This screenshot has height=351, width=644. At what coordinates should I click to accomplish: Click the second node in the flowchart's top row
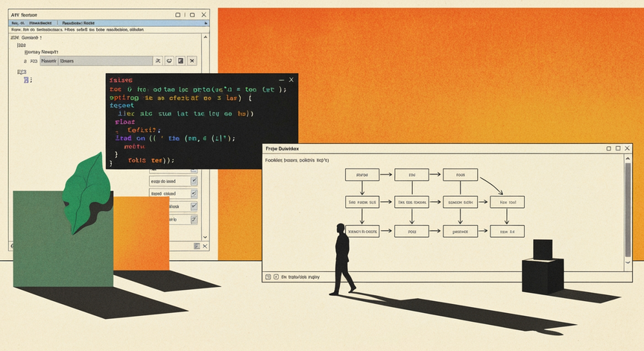tap(411, 174)
